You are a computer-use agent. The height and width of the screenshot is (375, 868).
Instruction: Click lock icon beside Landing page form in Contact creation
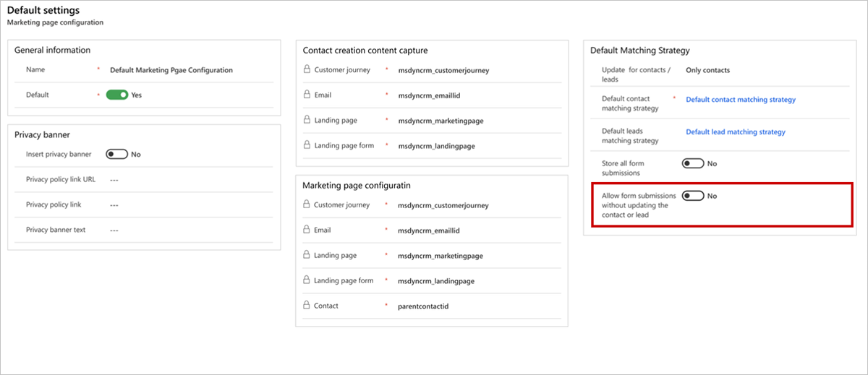307,146
